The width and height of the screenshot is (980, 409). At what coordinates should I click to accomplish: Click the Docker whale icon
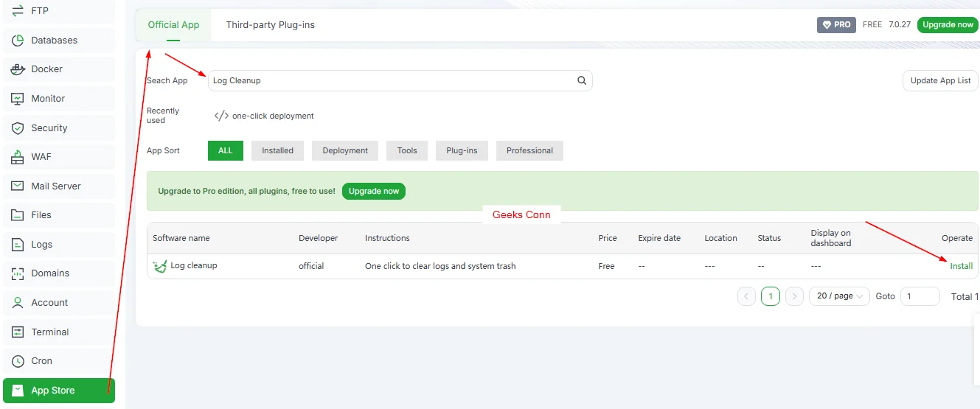[18, 69]
